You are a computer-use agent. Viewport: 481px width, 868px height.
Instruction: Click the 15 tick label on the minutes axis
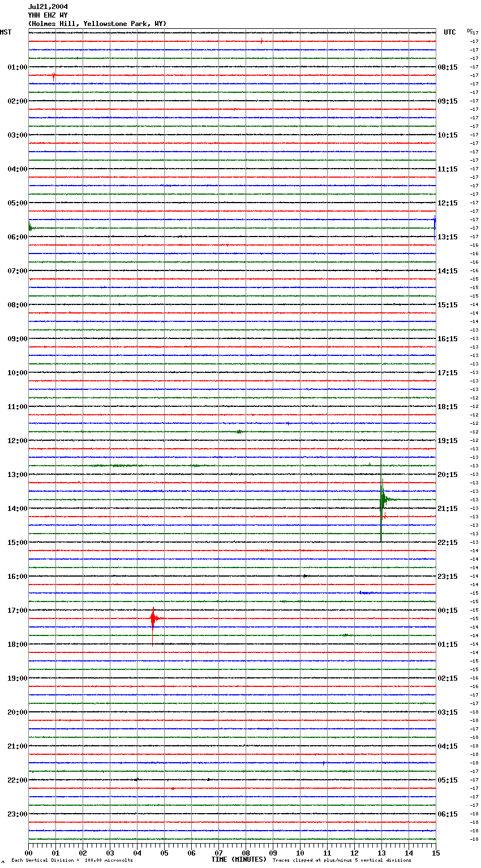coord(435,853)
